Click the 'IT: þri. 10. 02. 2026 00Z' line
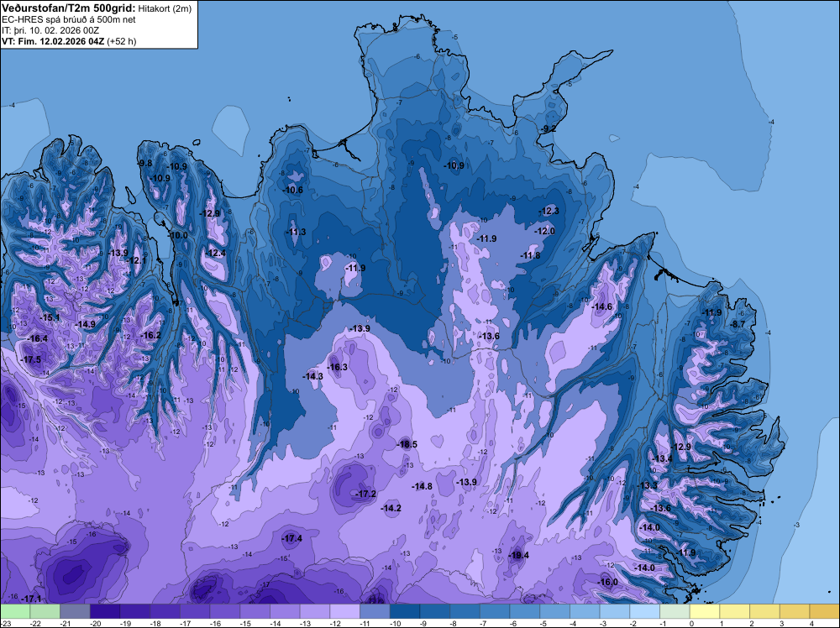The height and width of the screenshot is (628, 840). click(x=50, y=30)
